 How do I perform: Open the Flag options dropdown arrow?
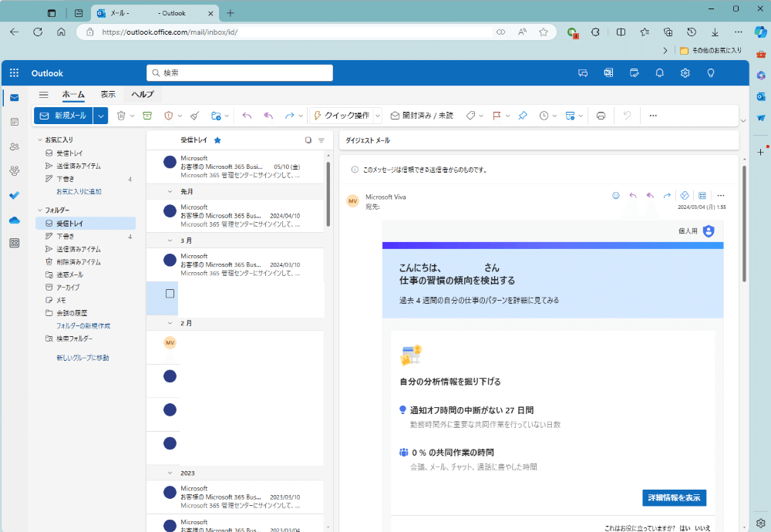coord(508,116)
